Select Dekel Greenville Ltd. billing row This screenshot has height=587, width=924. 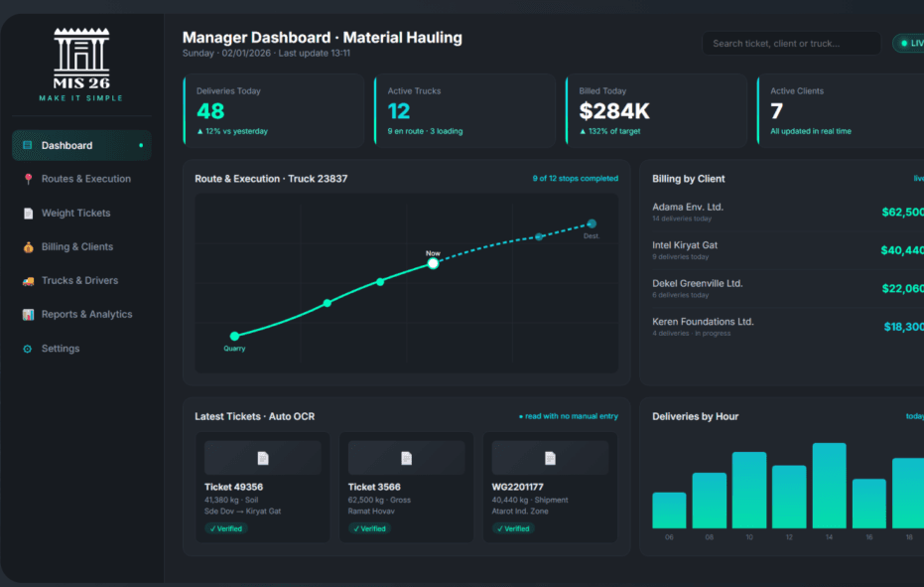click(x=788, y=288)
